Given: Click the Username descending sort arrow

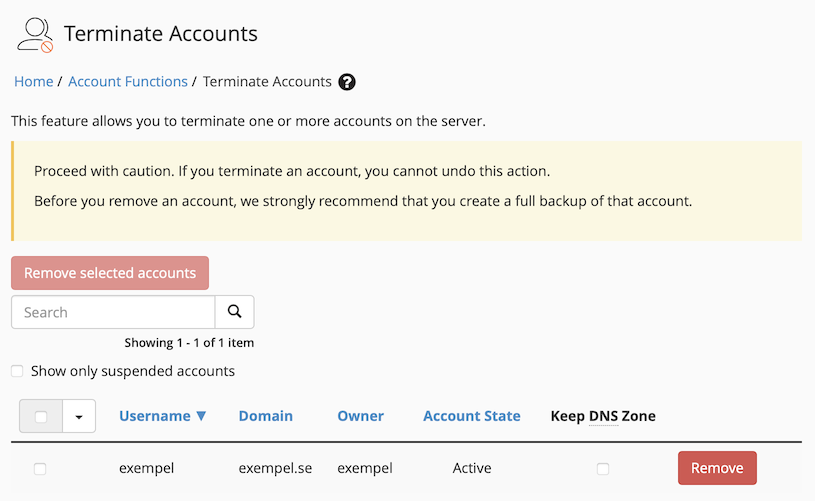Looking at the screenshot, I should point(201,416).
